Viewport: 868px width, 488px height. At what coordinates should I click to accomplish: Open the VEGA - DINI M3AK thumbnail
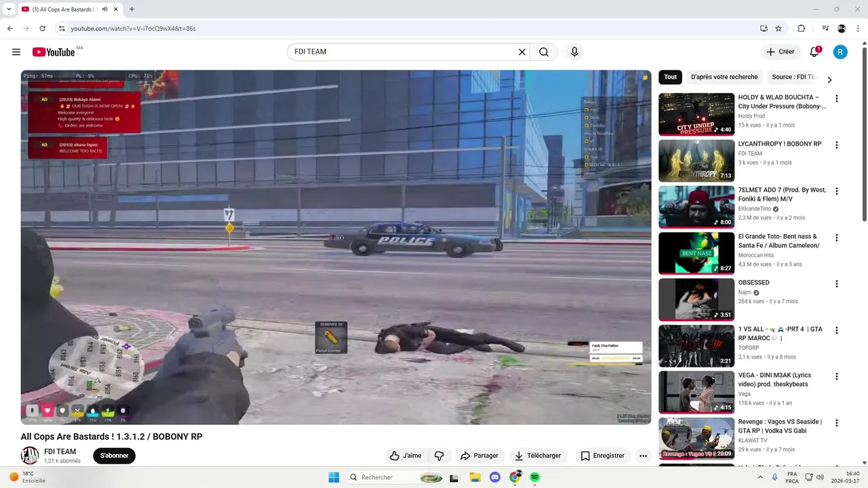coord(696,392)
